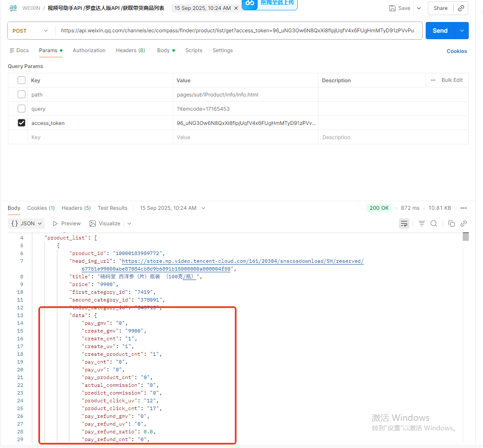Click the 872 ms response time
The width and height of the screenshot is (483, 448).
(x=410, y=208)
